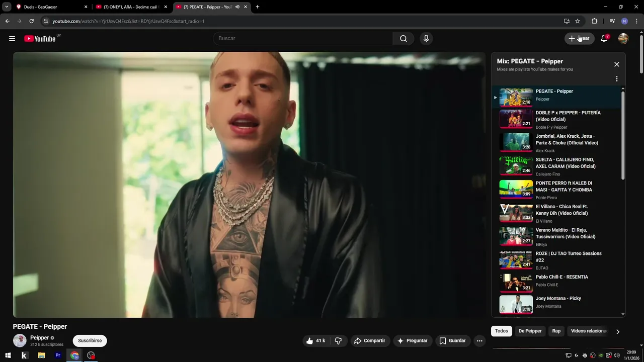
Task: Open the YouTube account avatar menu
Action: tap(623, 39)
